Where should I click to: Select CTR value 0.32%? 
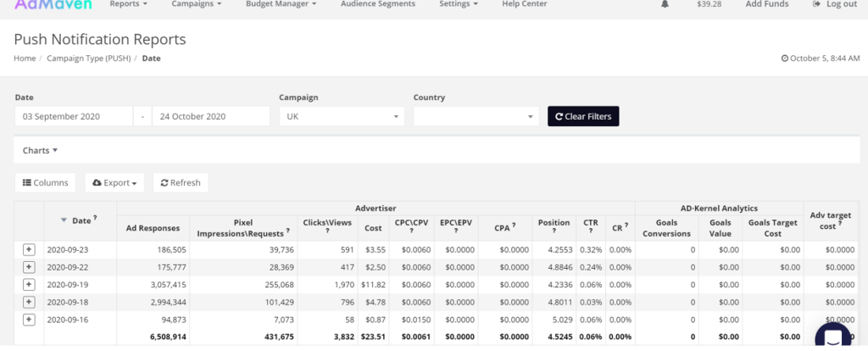(x=591, y=250)
